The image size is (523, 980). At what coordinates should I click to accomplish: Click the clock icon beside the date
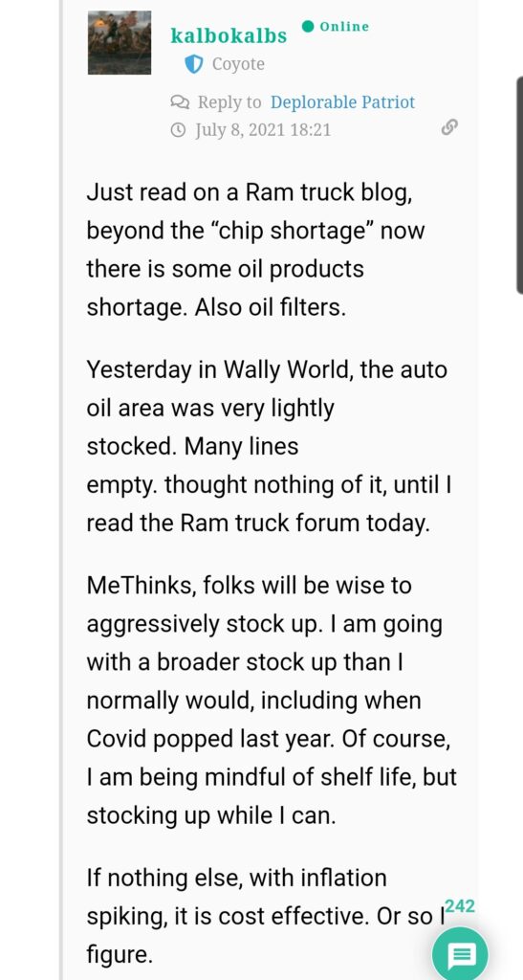(178, 130)
